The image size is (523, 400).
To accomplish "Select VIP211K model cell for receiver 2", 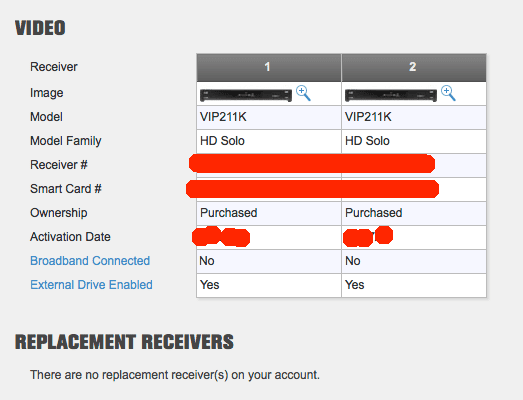I will pyautogui.click(x=414, y=117).
